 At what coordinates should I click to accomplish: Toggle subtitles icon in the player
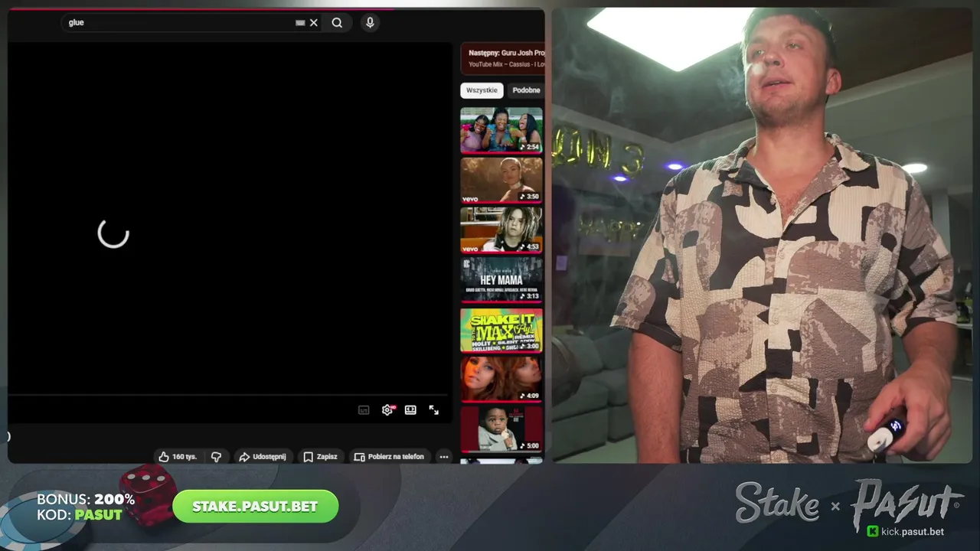click(x=364, y=410)
